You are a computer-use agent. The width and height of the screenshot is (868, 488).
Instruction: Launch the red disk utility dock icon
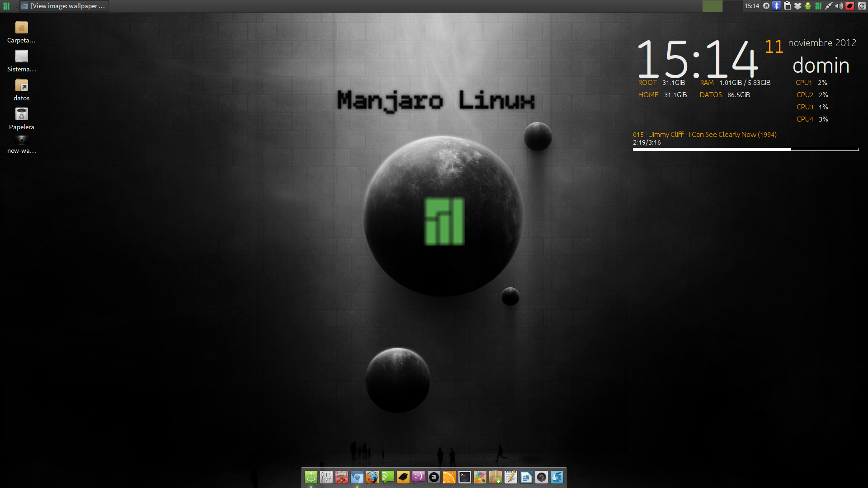[342, 477]
